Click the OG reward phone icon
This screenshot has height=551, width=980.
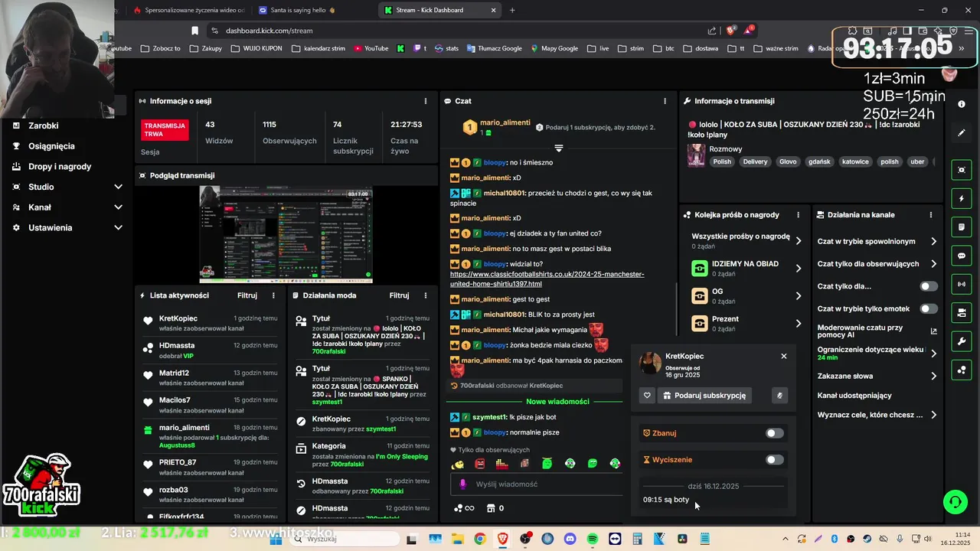[x=699, y=296]
